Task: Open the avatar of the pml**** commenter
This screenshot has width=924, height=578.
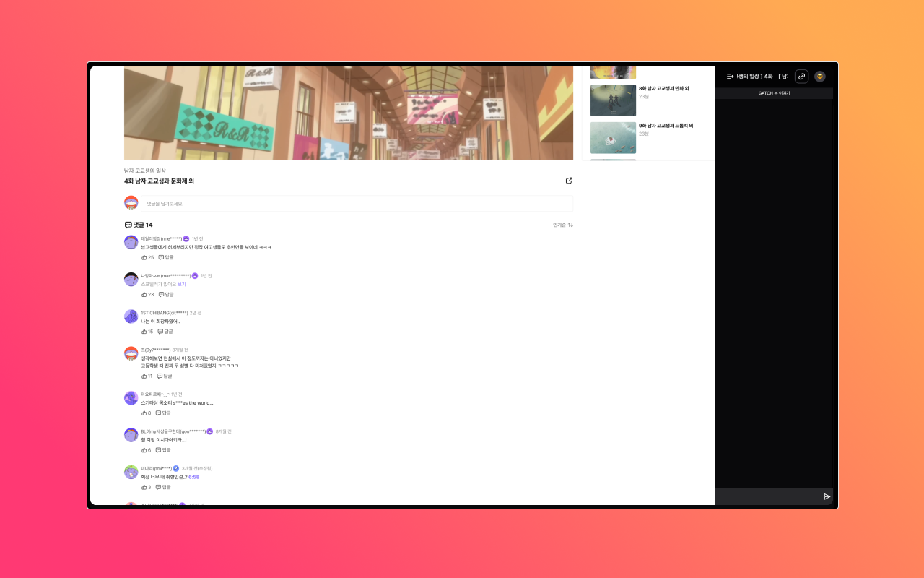Action: point(131,472)
